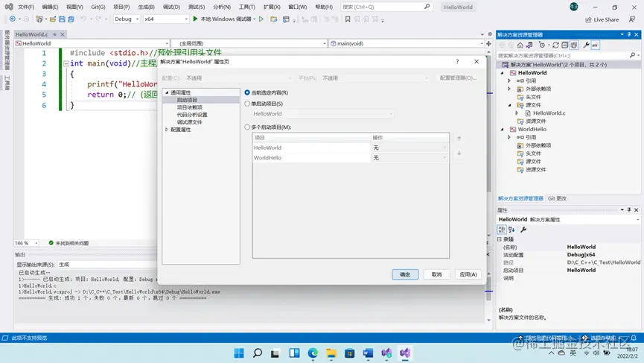Open File Explorer from the taskbar

331,353
